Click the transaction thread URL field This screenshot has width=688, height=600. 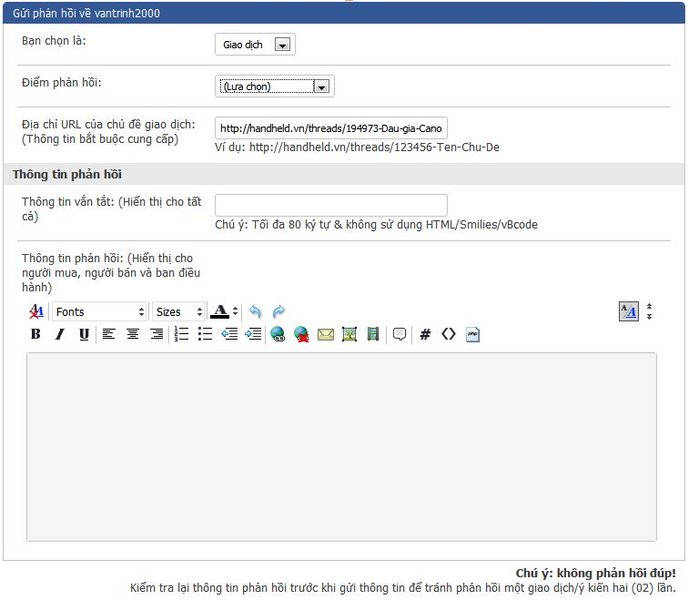coord(331,128)
